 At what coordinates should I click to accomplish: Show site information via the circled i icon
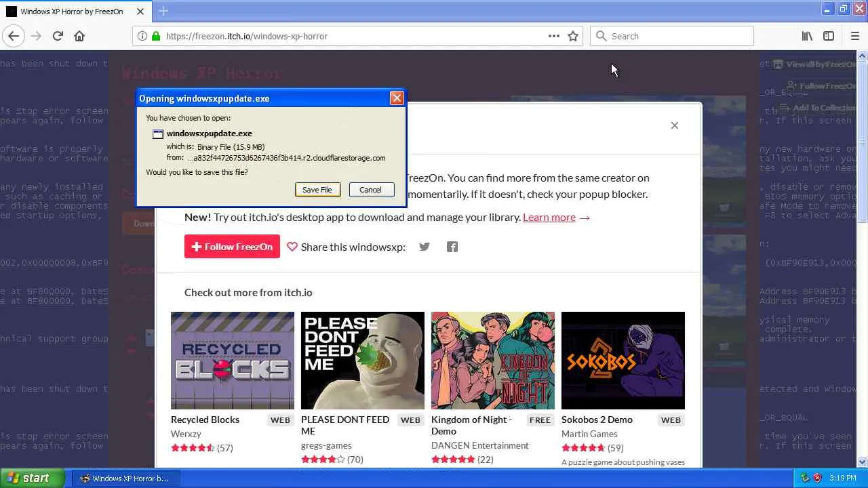[142, 36]
